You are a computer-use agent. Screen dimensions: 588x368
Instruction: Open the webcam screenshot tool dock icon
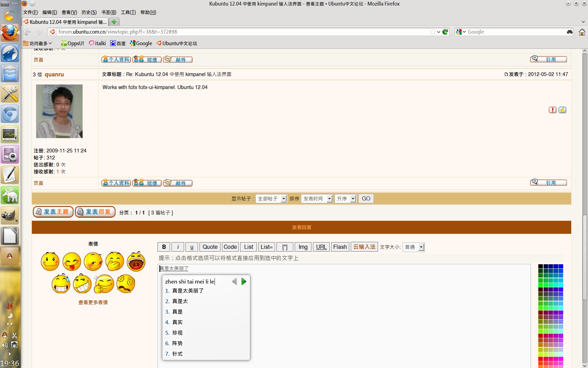coord(10,155)
